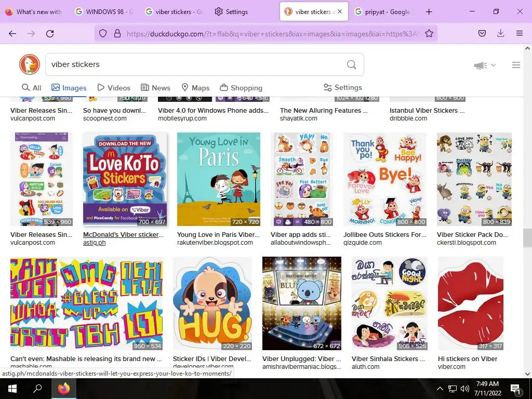
Task: Reload the current page
Action: (x=50, y=33)
